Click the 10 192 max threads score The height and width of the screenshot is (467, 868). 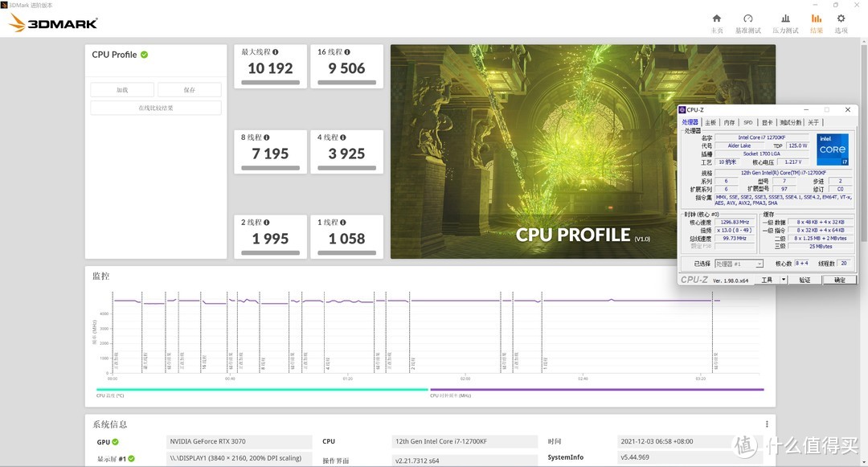click(x=270, y=68)
